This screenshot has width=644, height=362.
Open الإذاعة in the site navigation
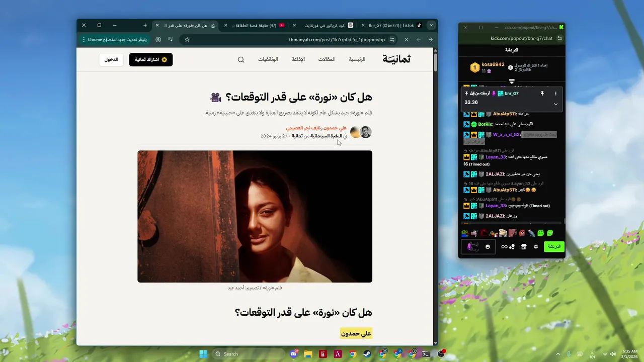click(x=298, y=59)
